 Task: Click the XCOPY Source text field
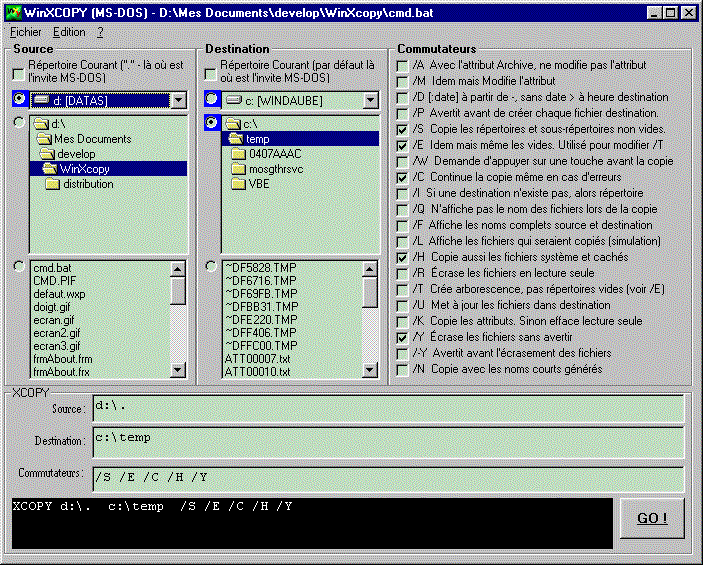388,408
